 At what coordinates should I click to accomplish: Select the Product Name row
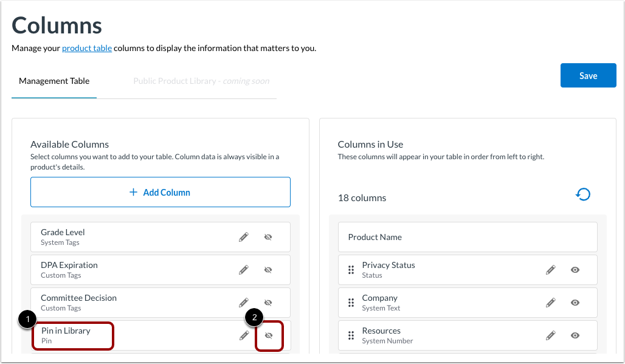466,236
